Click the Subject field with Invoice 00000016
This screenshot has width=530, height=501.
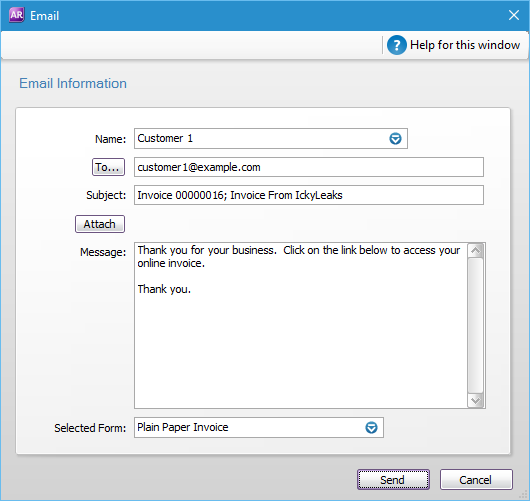pos(309,195)
